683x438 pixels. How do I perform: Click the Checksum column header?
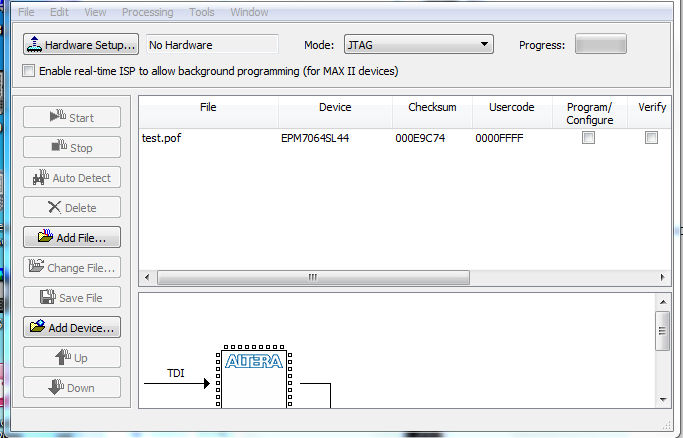(432, 112)
